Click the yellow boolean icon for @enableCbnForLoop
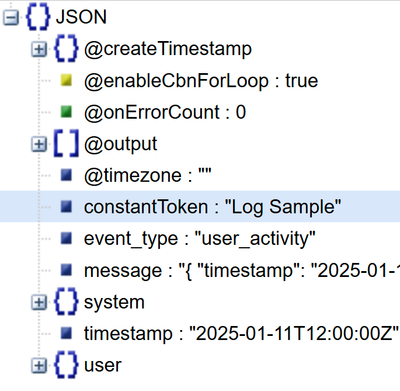The height and width of the screenshot is (391, 400). tap(66, 81)
